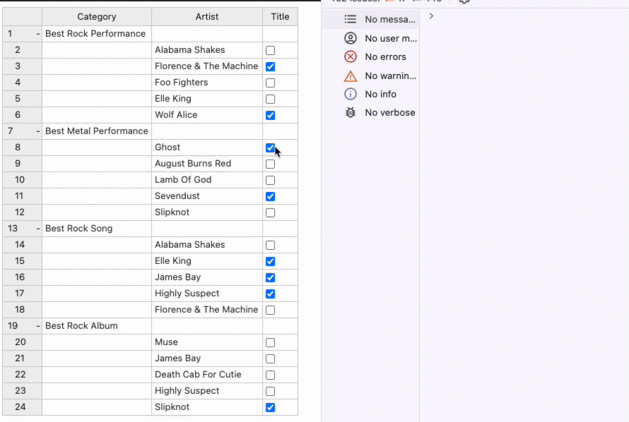Select the 'August Burns Red' artist cell
This screenshot has height=422, width=629.
pos(207,164)
